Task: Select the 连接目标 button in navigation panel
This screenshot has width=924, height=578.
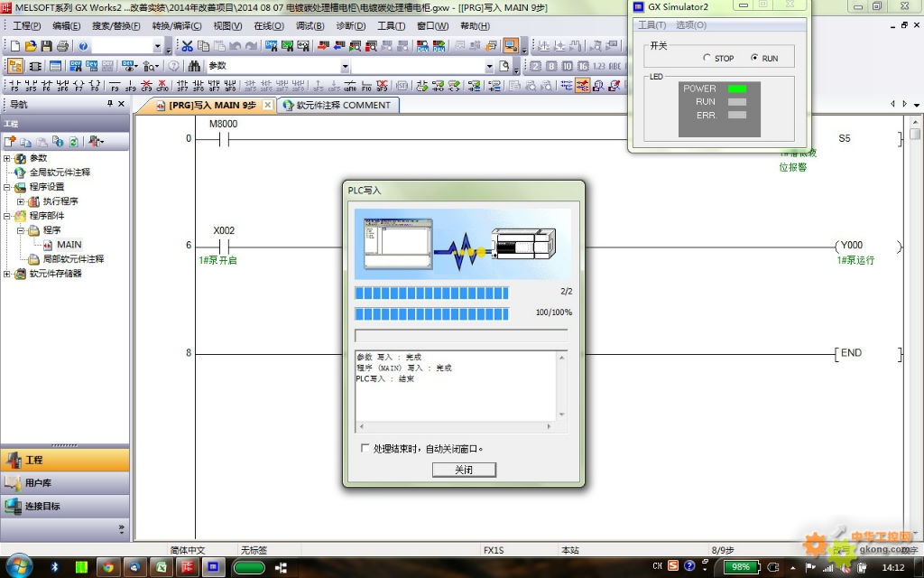Action: coord(65,506)
